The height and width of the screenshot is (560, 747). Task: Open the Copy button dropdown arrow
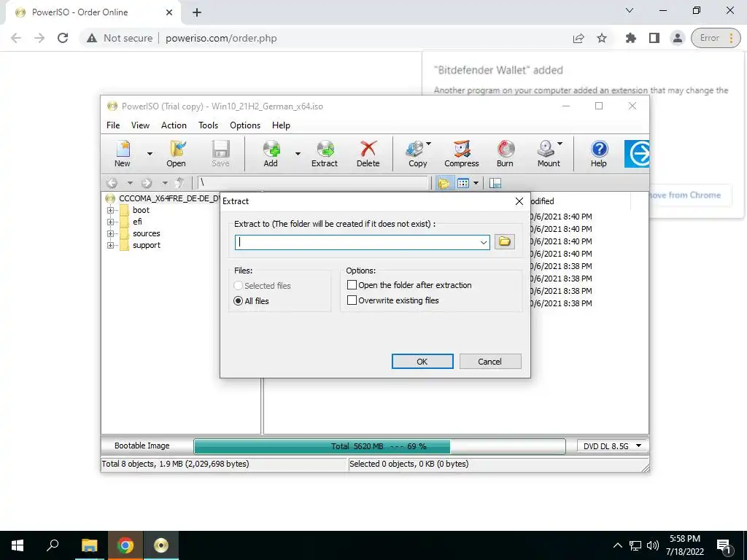(x=429, y=144)
